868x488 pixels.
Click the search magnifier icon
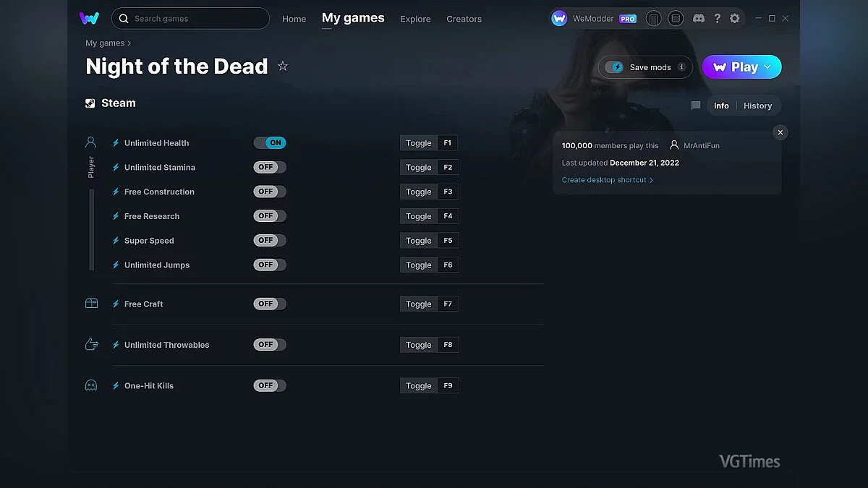[x=124, y=18]
